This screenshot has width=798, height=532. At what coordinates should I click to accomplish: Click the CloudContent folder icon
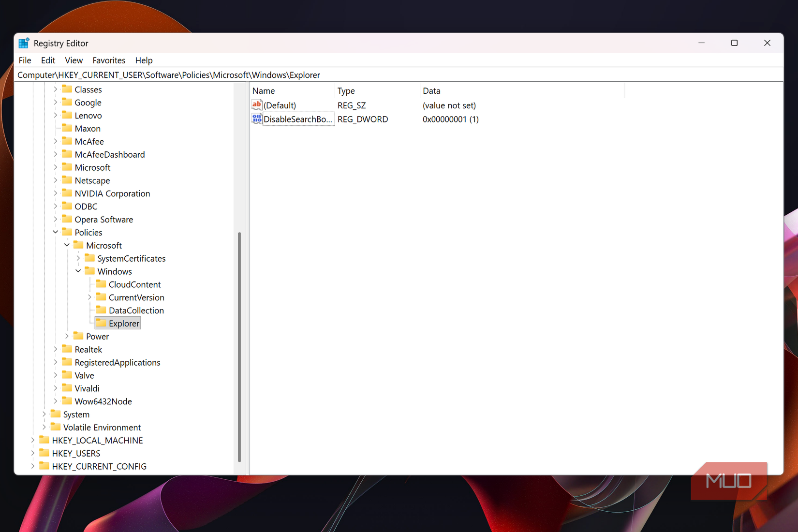(x=101, y=284)
